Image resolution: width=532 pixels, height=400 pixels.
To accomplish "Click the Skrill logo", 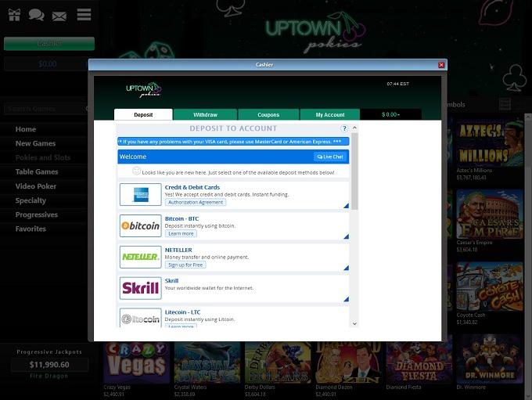I will click(141, 288).
